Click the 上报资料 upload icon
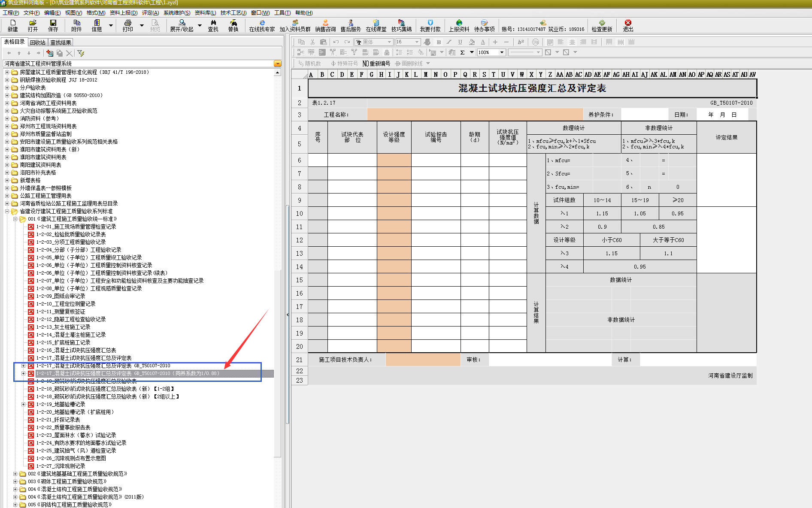 459,26
